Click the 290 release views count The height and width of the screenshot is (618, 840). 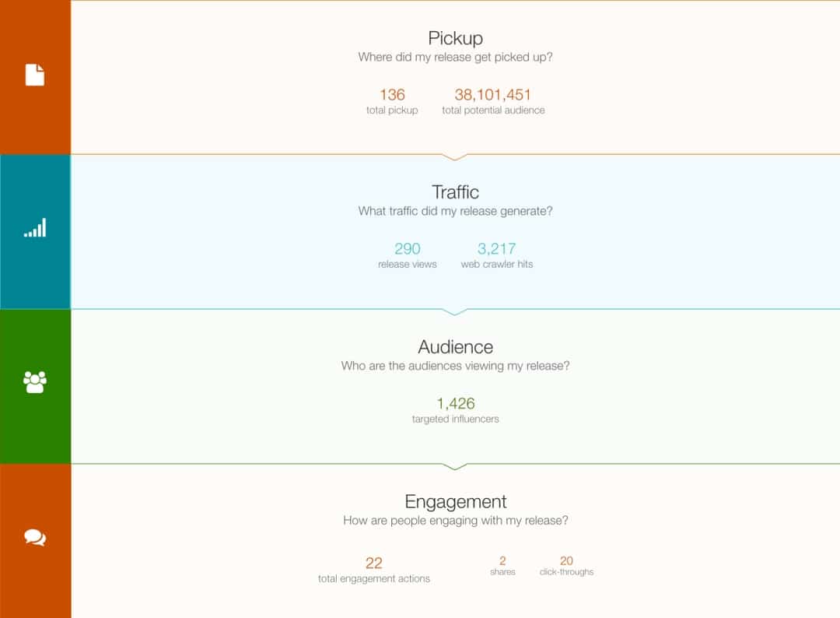(407, 249)
